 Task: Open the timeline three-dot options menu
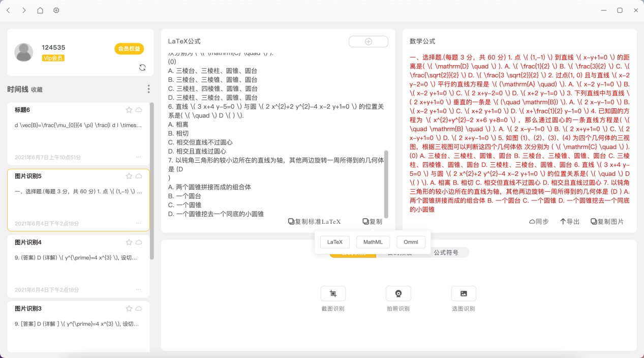pos(148,89)
